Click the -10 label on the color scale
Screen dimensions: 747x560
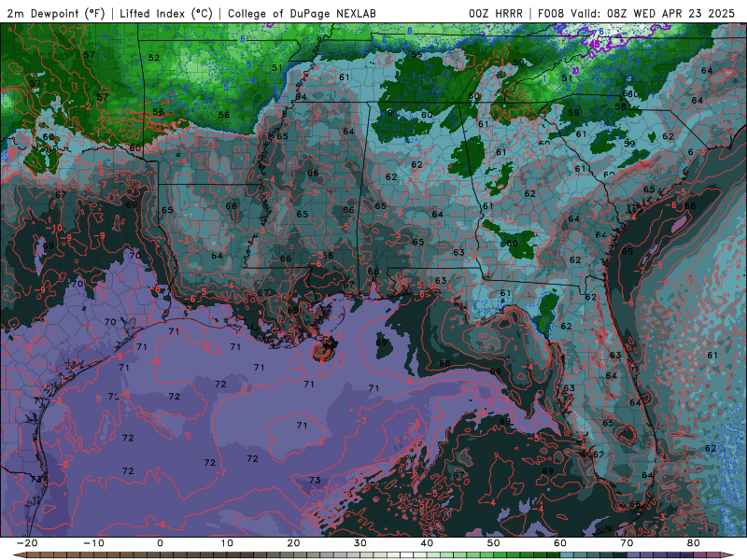point(93,543)
